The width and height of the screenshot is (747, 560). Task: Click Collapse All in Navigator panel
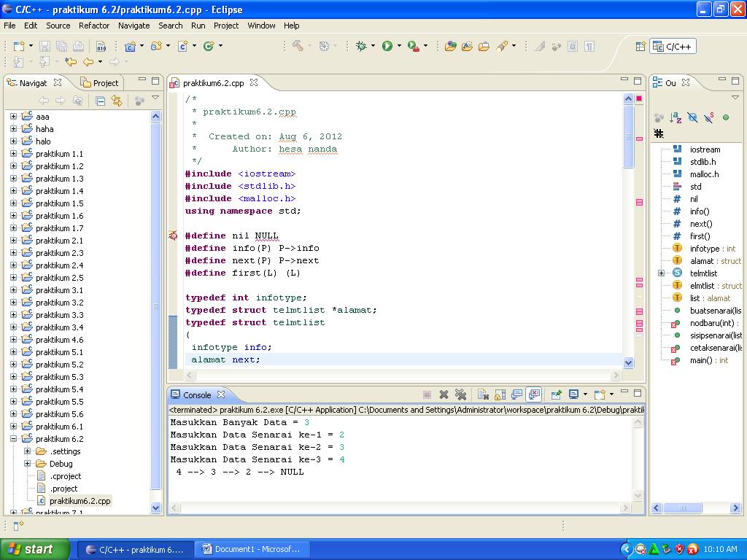(x=101, y=101)
